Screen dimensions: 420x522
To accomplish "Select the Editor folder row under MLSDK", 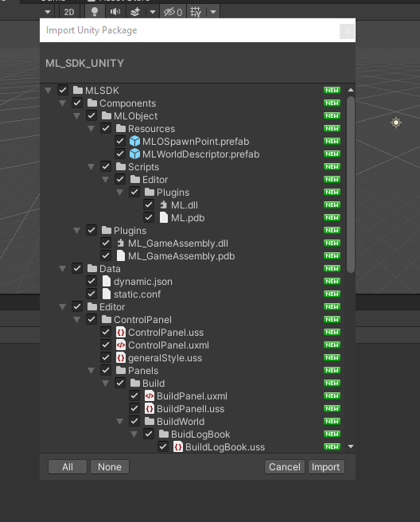I will pos(192,306).
